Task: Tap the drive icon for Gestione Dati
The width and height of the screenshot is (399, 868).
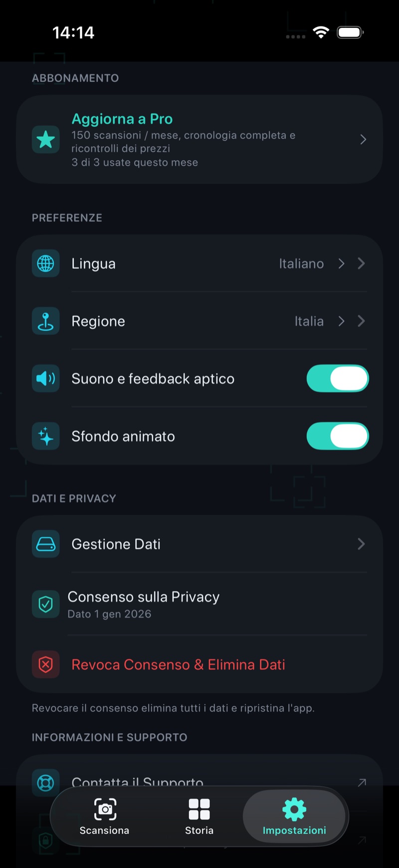Action: [x=46, y=544]
